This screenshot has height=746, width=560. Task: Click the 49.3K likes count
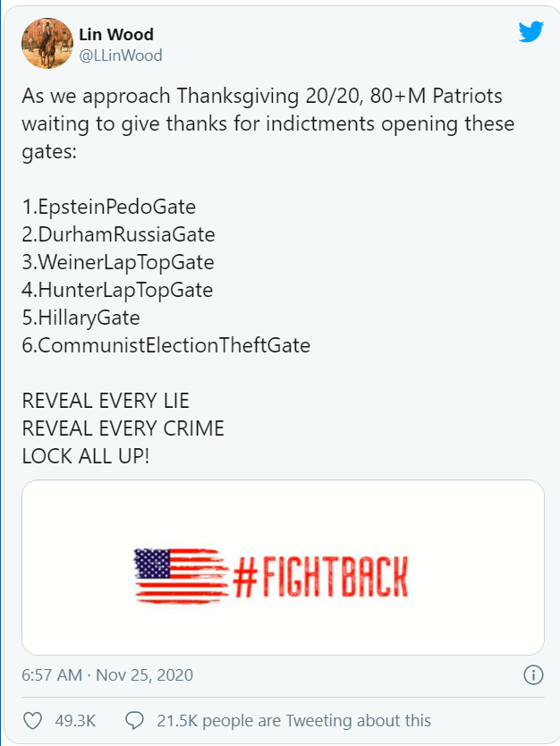click(76, 720)
